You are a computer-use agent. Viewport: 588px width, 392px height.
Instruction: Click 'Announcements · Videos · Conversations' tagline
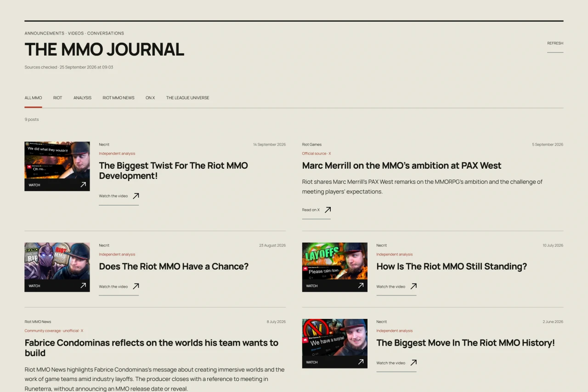[x=74, y=34]
